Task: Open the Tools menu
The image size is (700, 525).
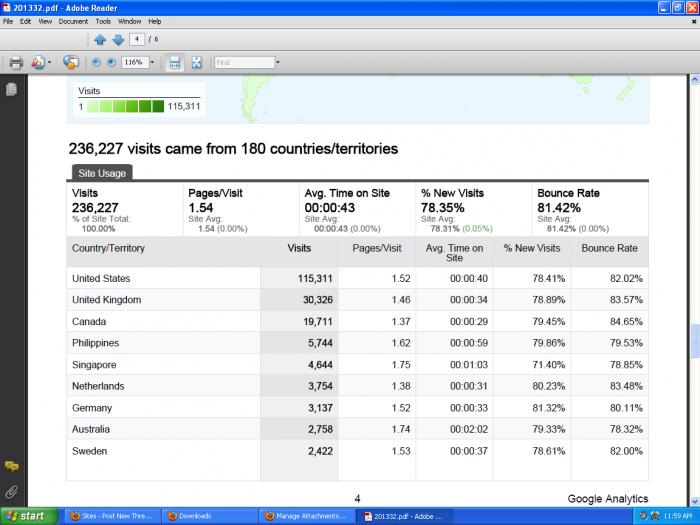Action: (x=102, y=21)
